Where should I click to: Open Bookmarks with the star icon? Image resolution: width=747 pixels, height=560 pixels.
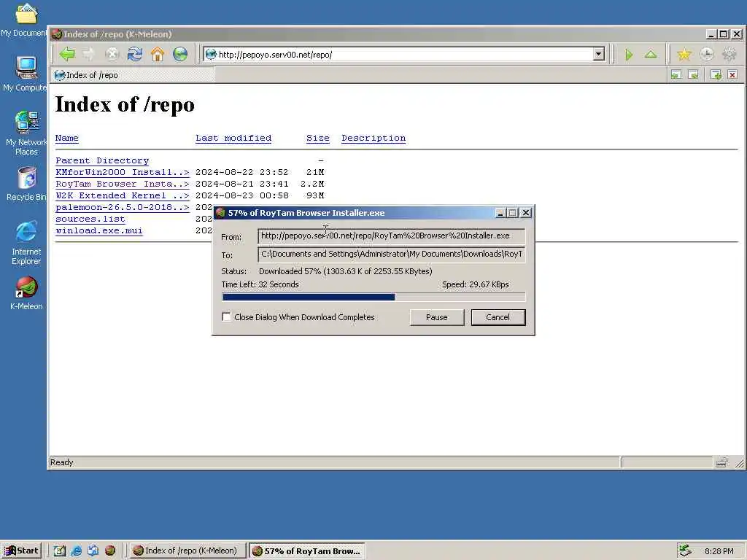[684, 55]
